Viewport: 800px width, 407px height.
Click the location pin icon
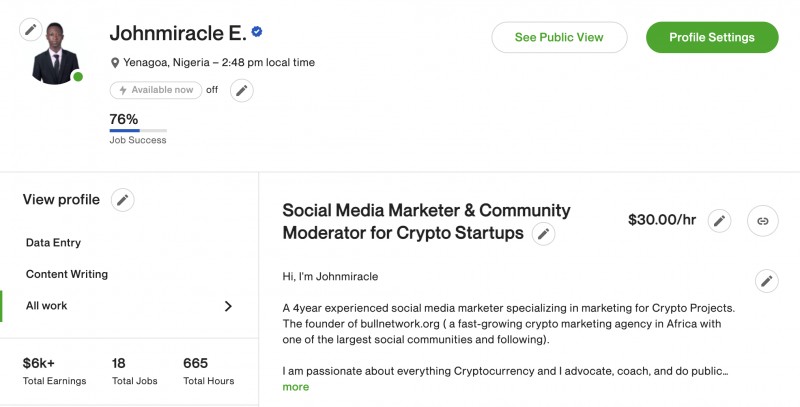[115, 63]
